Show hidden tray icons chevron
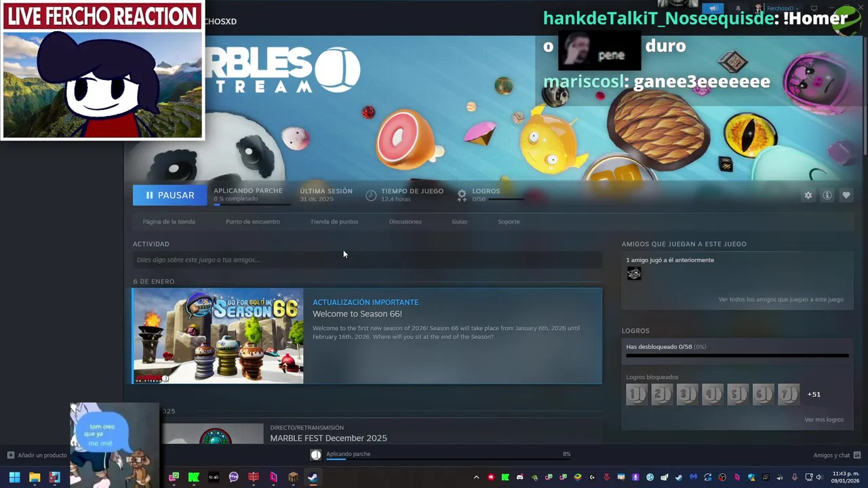 pyautogui.click(x=476, y=477)
